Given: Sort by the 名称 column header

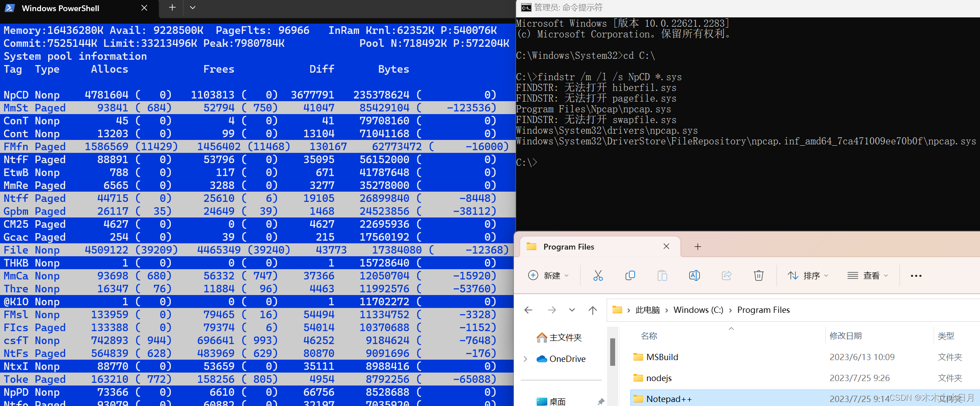Looking at the screenshot, I should pos(649,336).
